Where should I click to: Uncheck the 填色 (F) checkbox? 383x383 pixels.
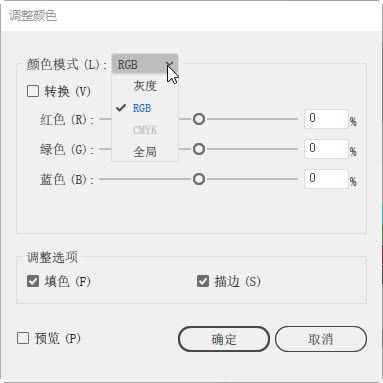[33, 281]
